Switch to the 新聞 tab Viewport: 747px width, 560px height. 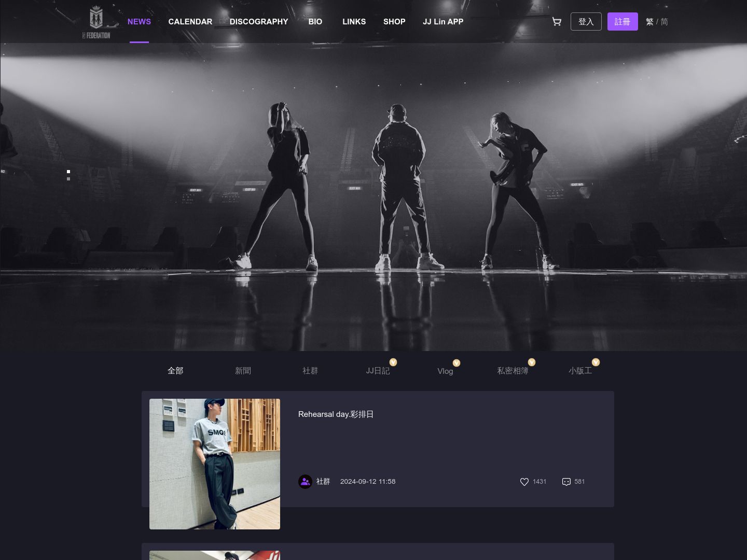(243, 371)
